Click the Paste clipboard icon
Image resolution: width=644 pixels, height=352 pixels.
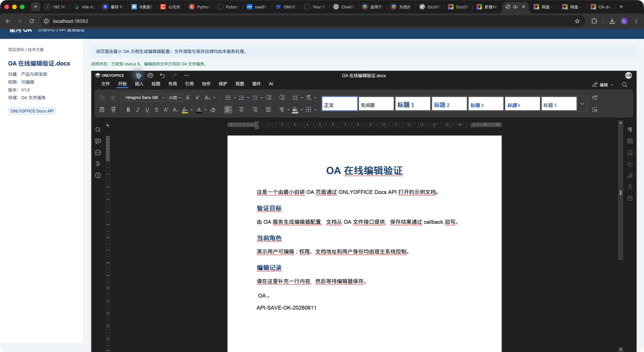tap(102, 110)
